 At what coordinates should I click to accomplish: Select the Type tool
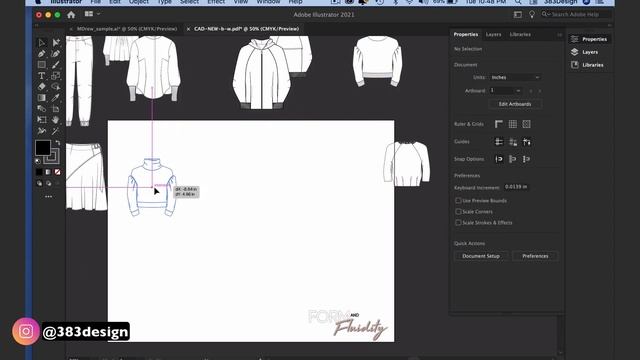tap(42, 76)
